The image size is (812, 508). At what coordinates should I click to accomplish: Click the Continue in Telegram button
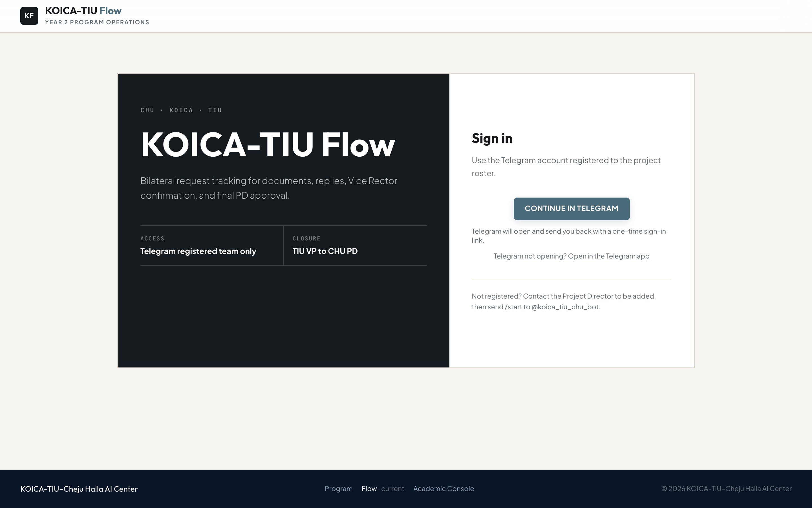coord(572,209)
